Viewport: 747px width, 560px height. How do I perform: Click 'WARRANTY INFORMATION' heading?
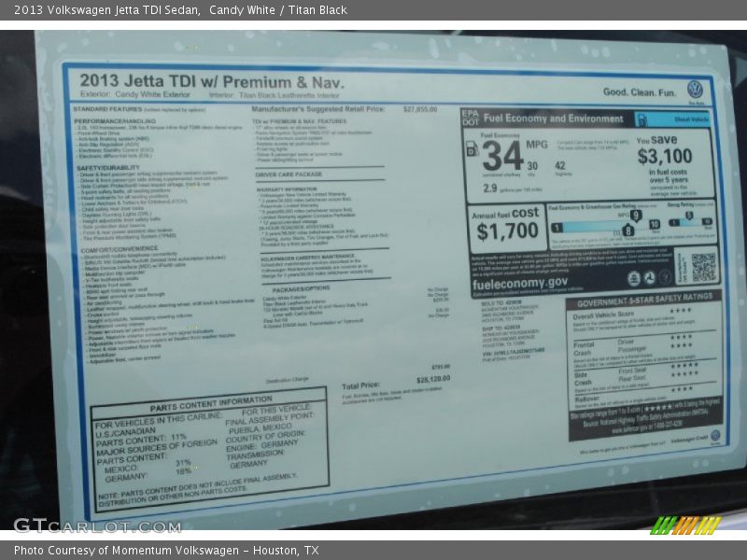(x=287, y=189)
